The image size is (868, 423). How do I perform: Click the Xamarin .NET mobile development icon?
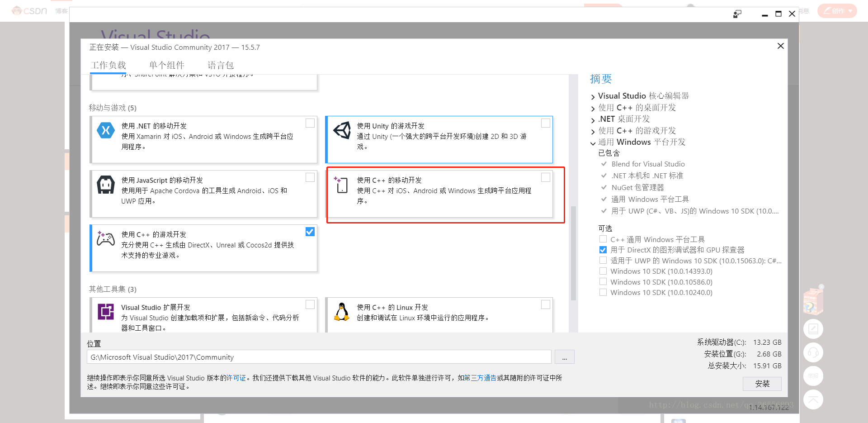click(106, 131)
